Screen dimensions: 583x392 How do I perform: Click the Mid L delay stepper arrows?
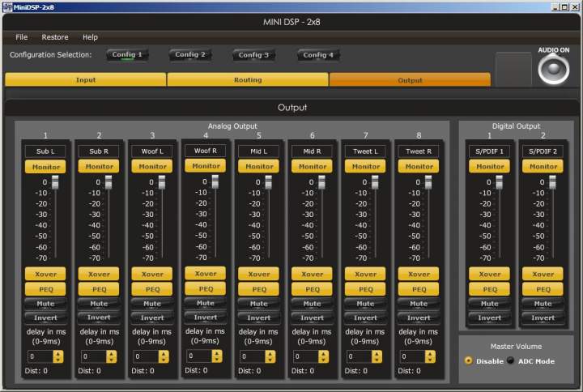click(x=270, y=356)
